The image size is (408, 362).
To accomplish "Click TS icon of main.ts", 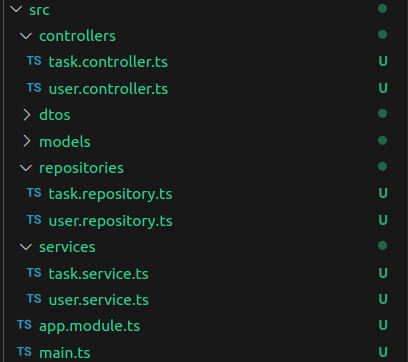I will (24, 351).
